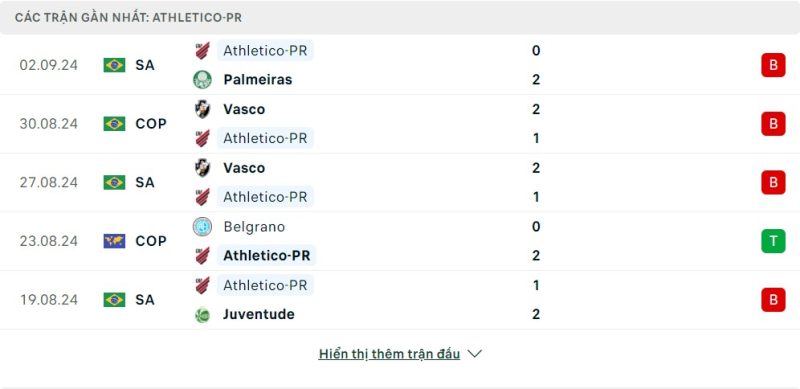Click Brazil flag beside 19.08.24 SA
This screenshot has height=389, width=800.
tap(114, 300)
